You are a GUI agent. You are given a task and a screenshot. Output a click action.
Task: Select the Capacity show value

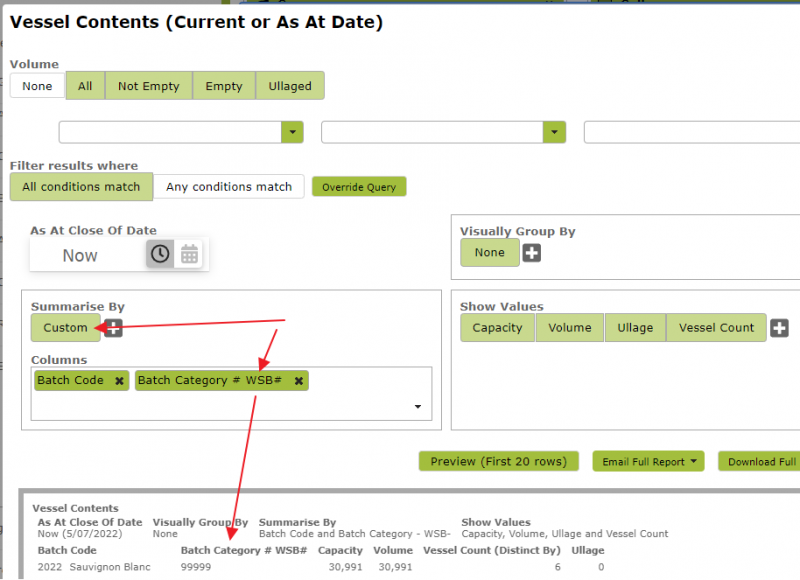point(497,328)
